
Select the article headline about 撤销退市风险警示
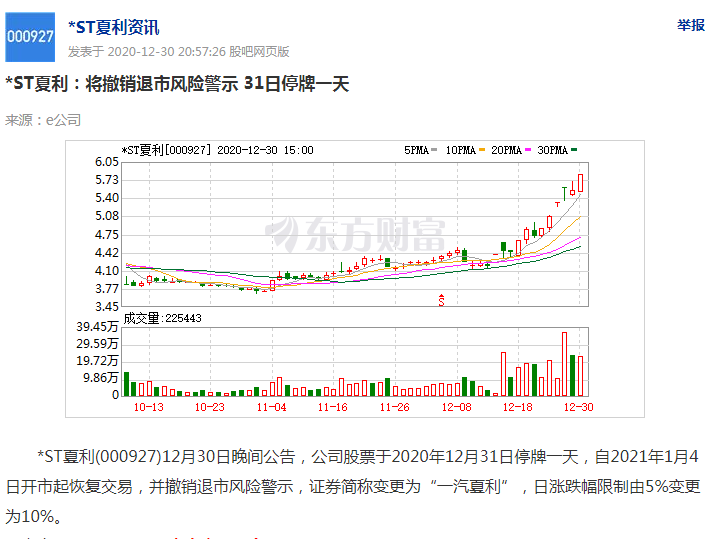(x=177, y=84)
